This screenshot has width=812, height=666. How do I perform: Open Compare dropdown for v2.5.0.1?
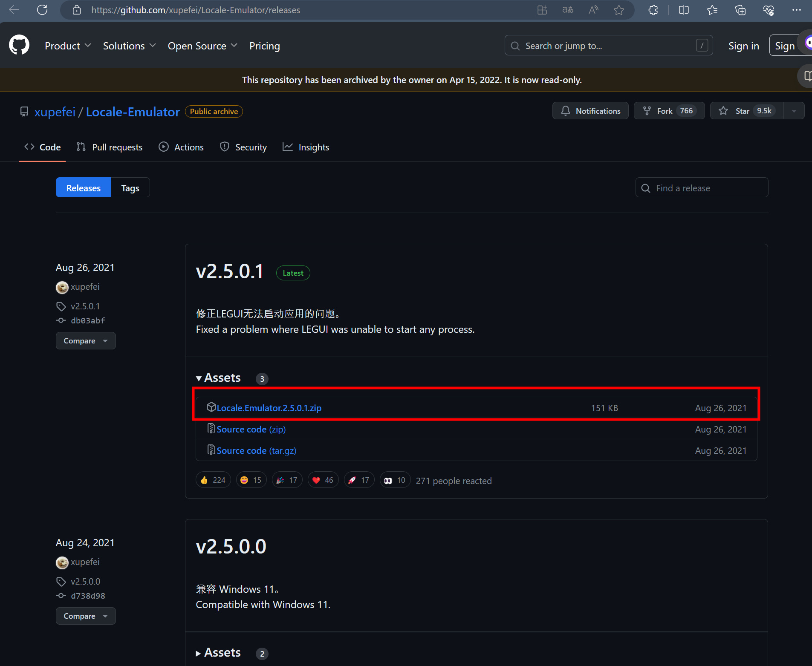[x=86, y=341]
